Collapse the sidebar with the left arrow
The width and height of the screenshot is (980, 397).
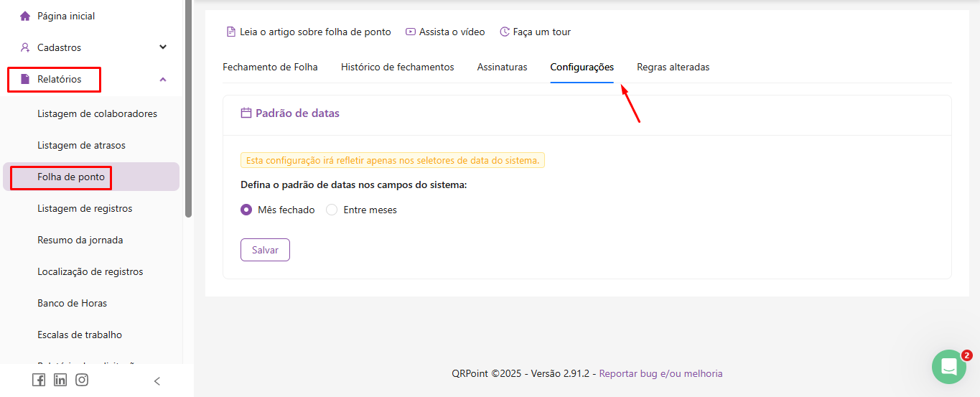point(157,381)
